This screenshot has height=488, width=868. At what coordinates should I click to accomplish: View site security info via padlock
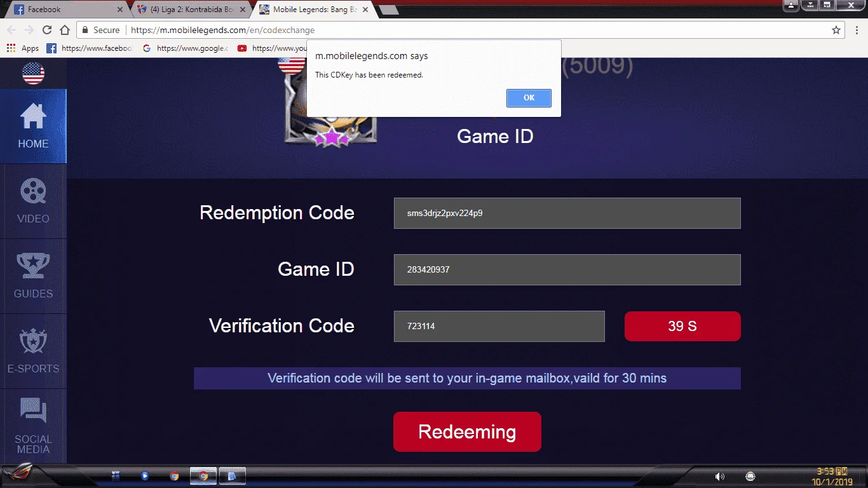85,30
